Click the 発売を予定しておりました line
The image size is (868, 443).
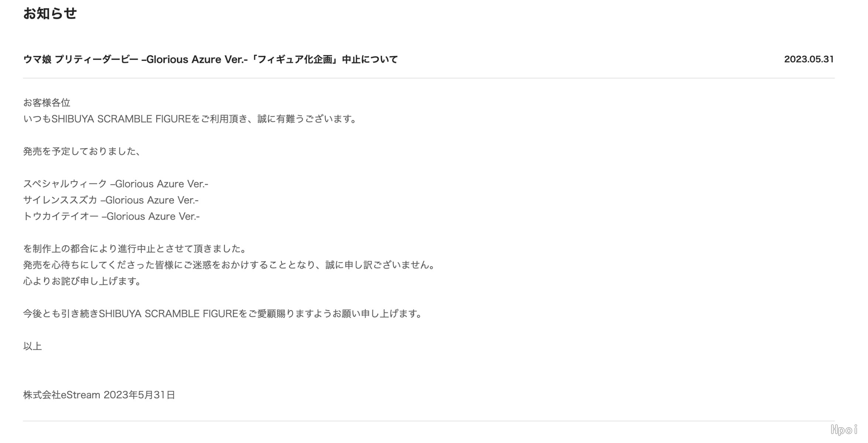[82, 151]
